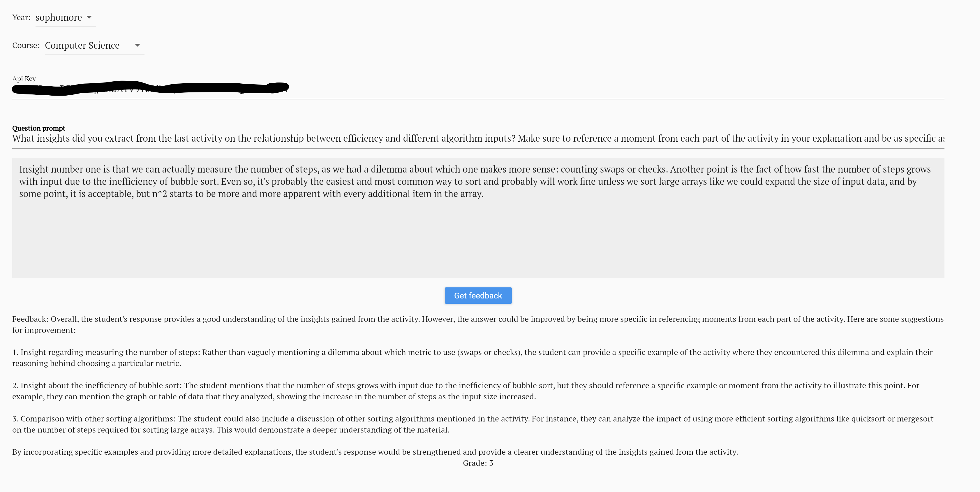Click the 'Grade: 3' result text
This screenshot has width=980, height=492.
point(478,463)
